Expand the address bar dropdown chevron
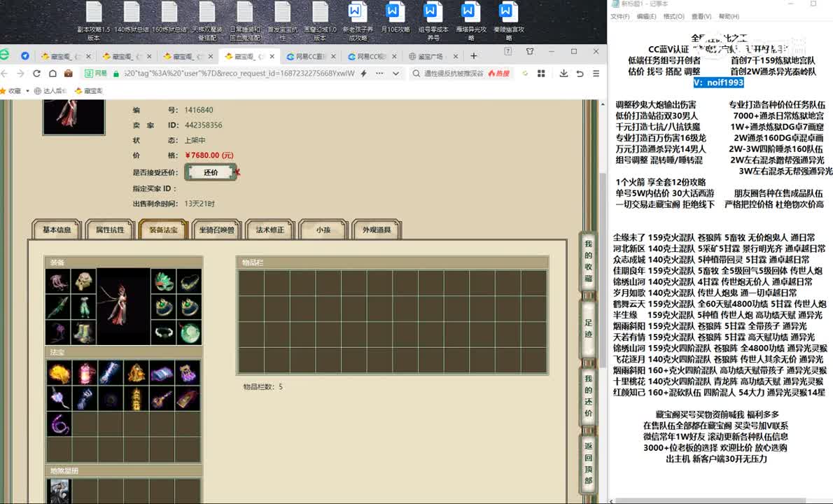The width and height of the screenshot is (833, 504). 397,73
